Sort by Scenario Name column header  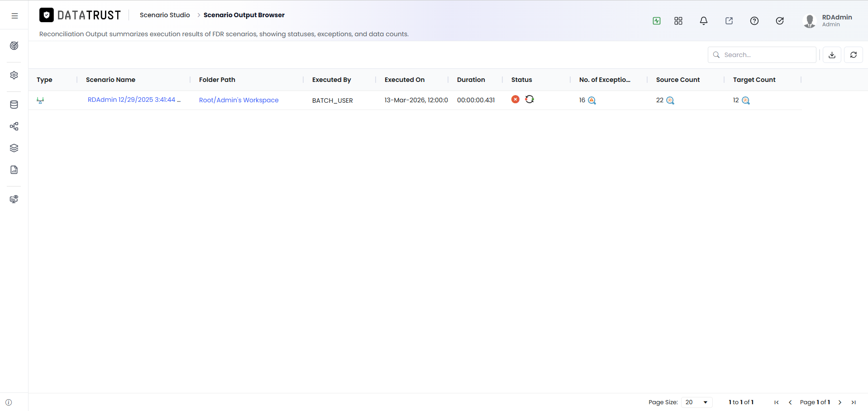click(x=110, y=80)
